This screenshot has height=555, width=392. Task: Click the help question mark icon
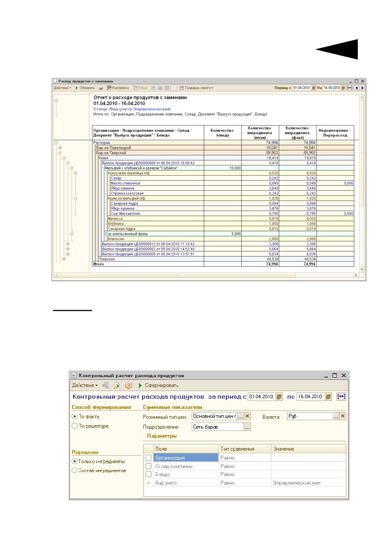(129, 385)
